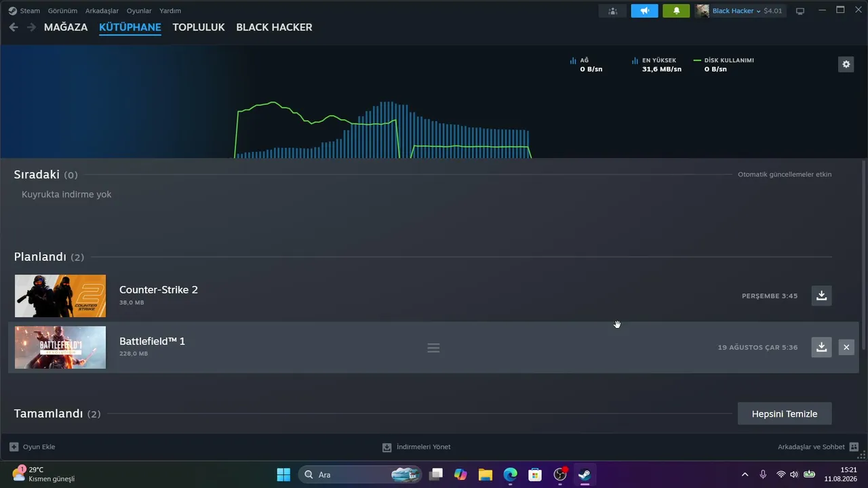868x488 pixels.
Task: Click the Tamamlandı (2) heading
Action: (x=57, y=413)
